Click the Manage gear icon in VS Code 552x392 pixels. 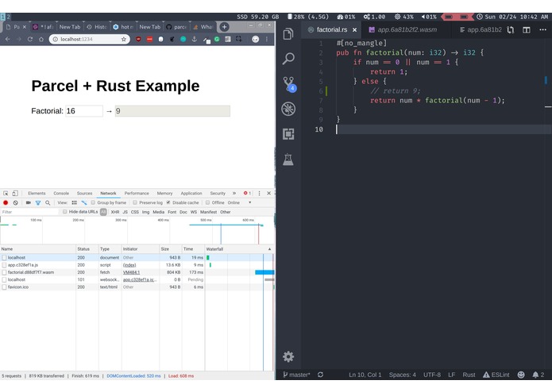tap(288, 356)
